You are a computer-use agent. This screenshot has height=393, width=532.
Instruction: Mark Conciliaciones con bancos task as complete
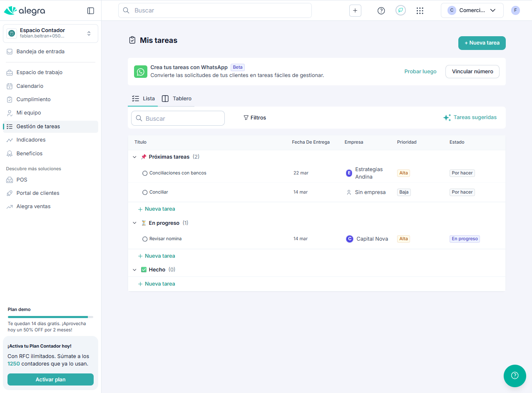tap(145, 173)
